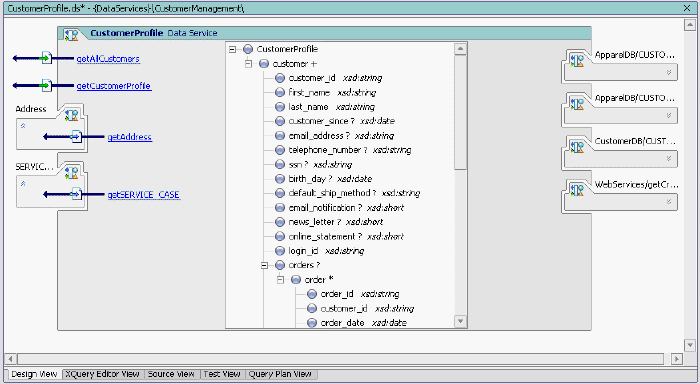Screen dimensions: 700x384
Task: Collapse the customer + tree node
Action: point(249,64)
